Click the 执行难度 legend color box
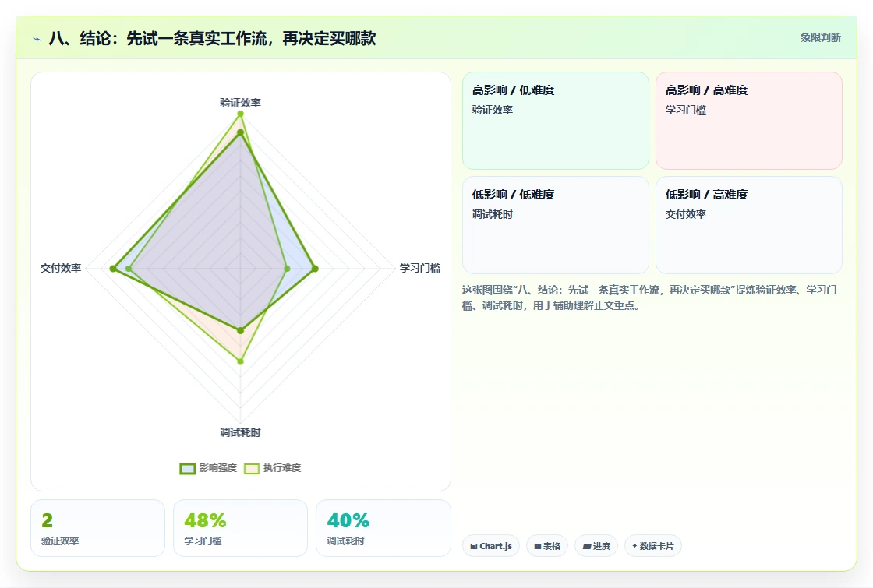Viewport: 873px width, 588px height. (252, 468)
